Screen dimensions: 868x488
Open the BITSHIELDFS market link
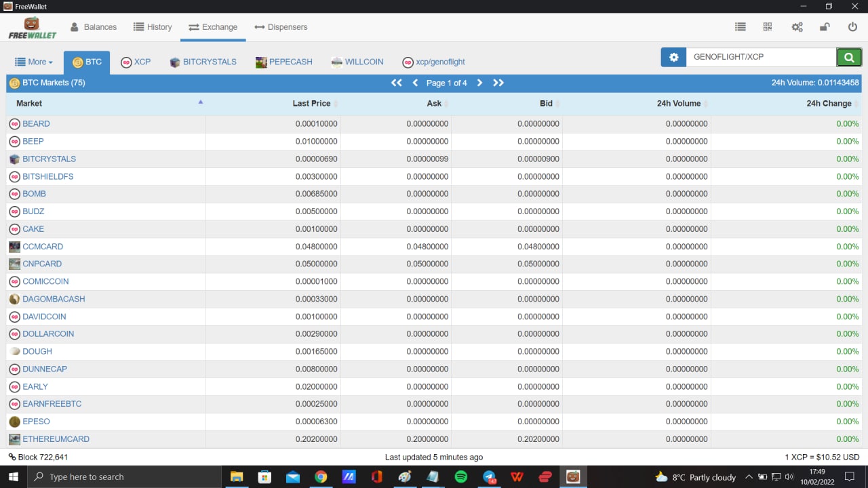click(48, 177)
